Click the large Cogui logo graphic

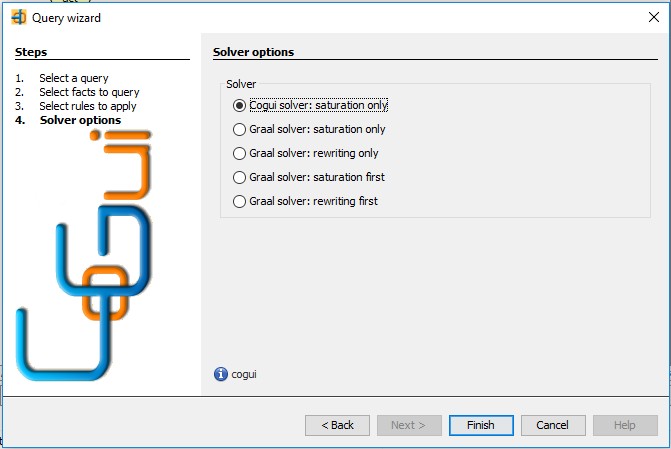pyautogui.click(x=84, y=256)
